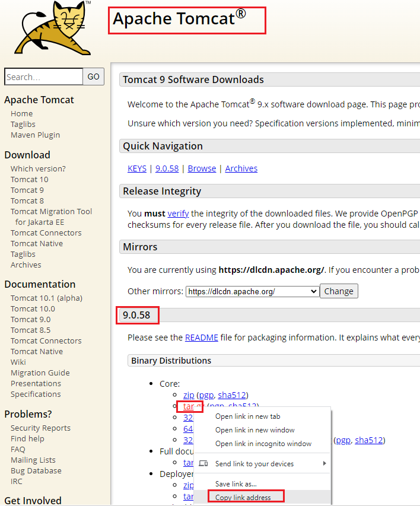Open Archives link under Download sidebar
Screen dimensions: 420x506
(x=26, y=265)
